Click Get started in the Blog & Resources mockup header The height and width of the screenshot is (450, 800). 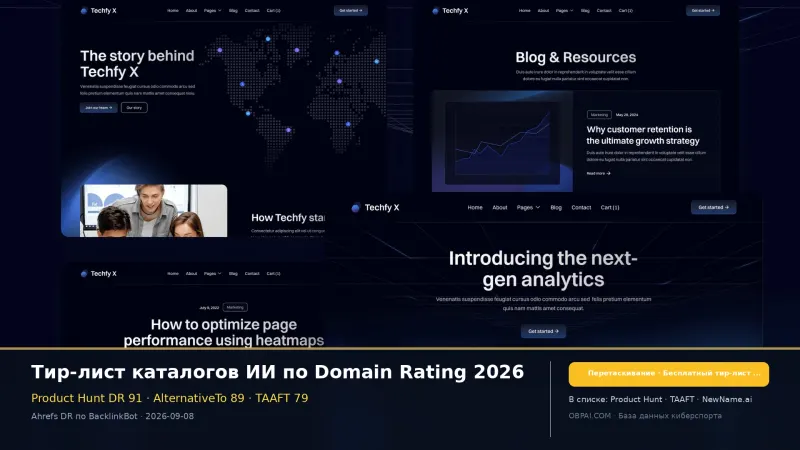click(703, 10)
